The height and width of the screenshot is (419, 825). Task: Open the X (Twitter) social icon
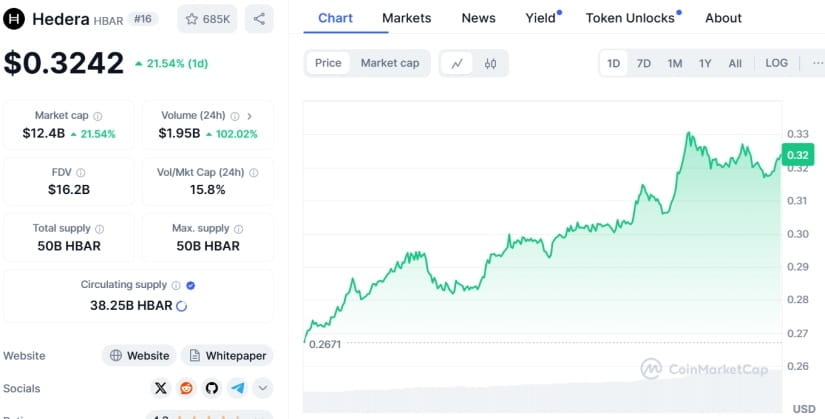[x=160, y=388]
